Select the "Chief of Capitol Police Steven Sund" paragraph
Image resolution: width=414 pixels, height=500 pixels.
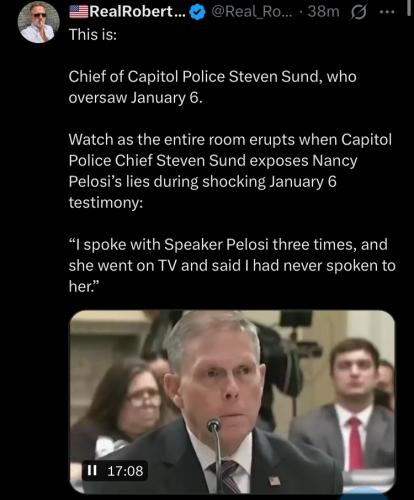click(212, 87)
